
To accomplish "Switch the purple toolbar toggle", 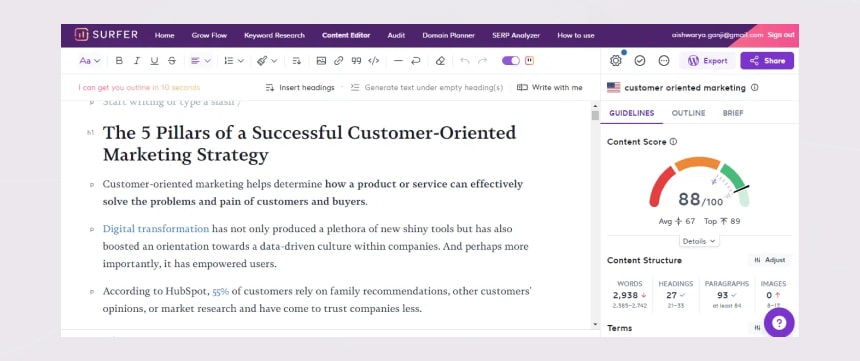I will [511, 61].
